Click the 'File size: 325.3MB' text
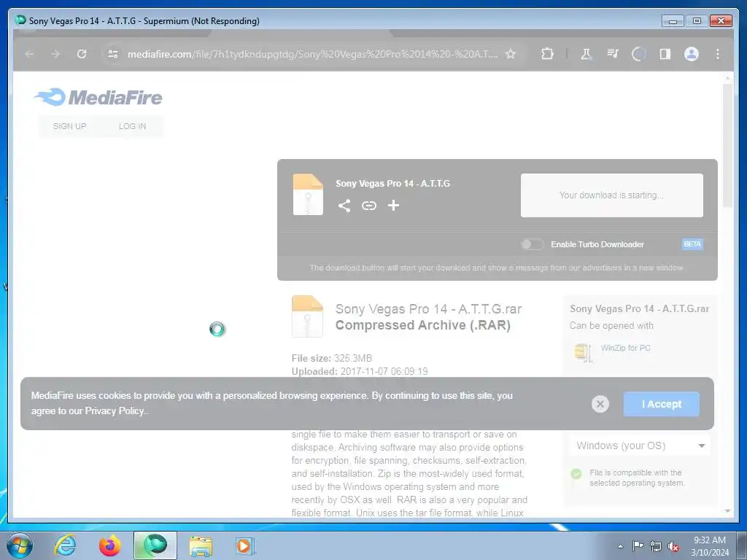747x560 pixels. (332, 358)
